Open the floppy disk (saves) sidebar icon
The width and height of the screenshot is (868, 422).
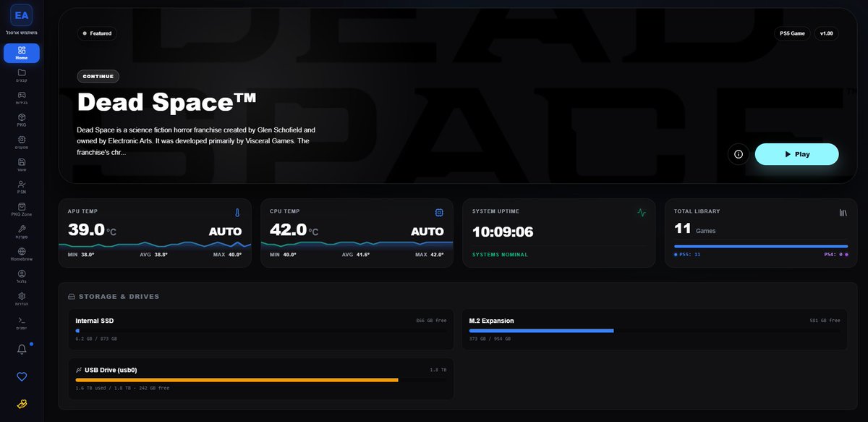22,161
